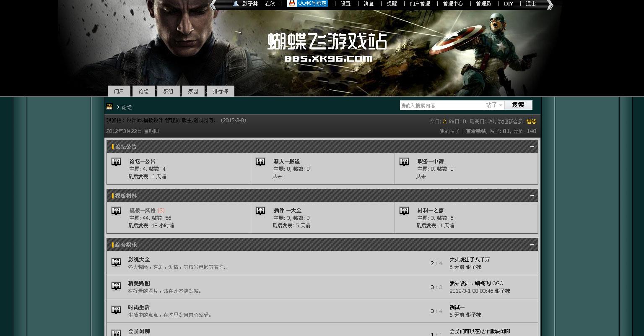Click the forum icon next to 模板—风格
This screenshot has height=336, width=644.
coord(116,211)
